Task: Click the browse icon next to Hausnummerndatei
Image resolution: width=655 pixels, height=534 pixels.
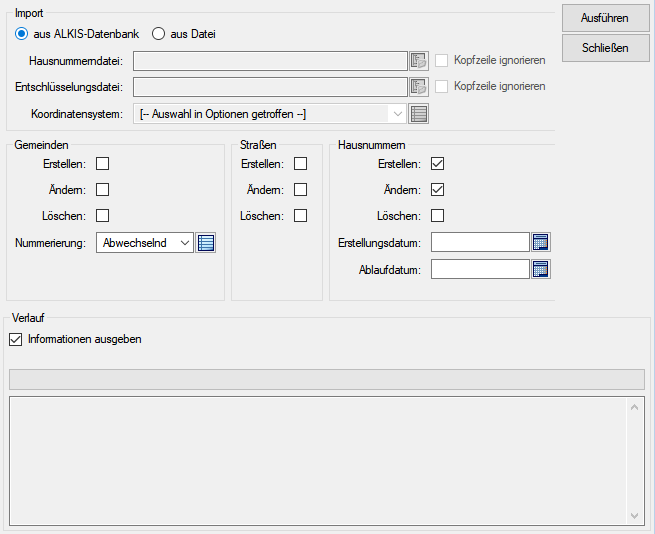Action: (419, 61)
